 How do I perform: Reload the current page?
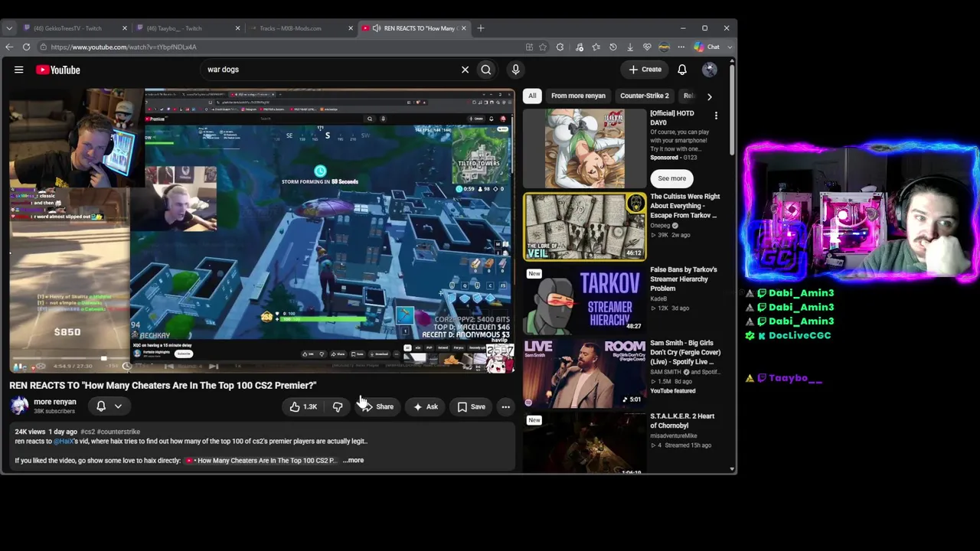click(26, 47)
